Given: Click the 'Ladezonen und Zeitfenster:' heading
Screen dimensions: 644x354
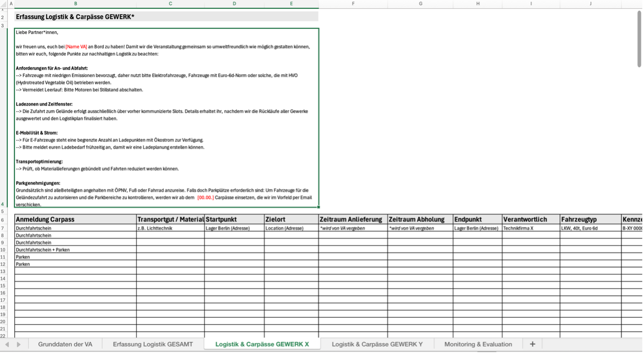Looking at the screenshot, I should 44,104.
